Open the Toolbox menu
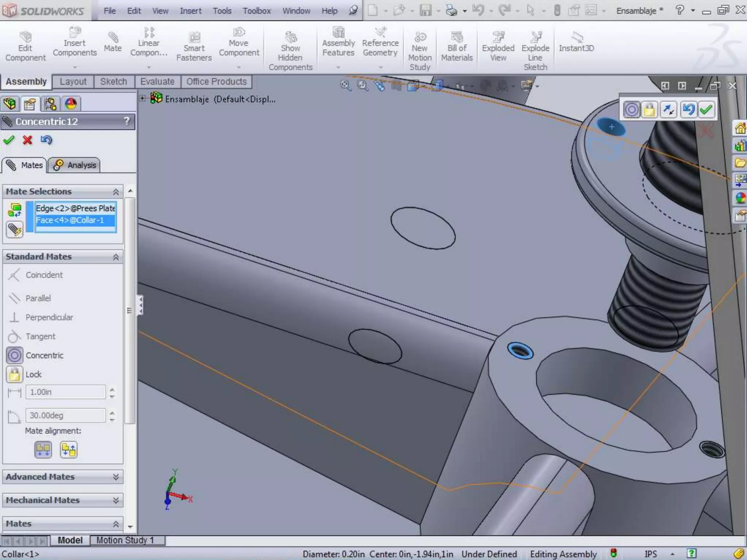Screen dimensions: 747x560 coord(256,11)
